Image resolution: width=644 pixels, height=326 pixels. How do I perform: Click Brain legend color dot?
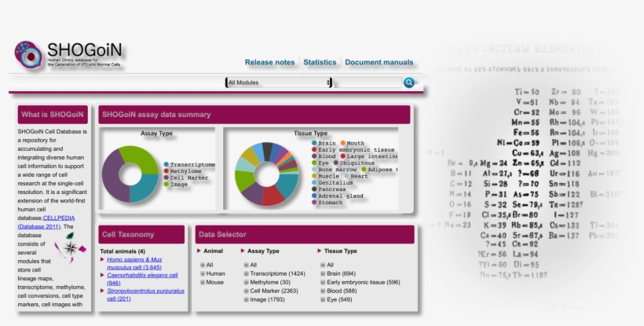(314, 143)
